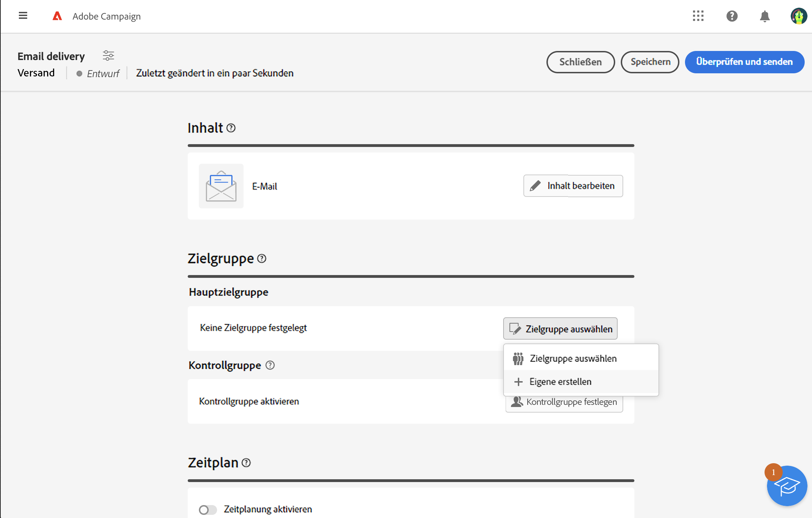Click Überprüfen und senden button
Screen dimensions: 812x518
pos(744,62)
